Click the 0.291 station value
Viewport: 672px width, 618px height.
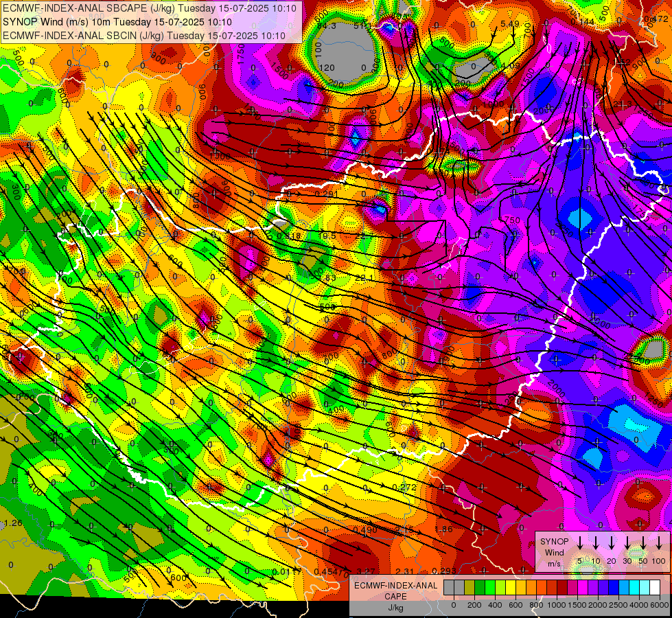(327, 194)
